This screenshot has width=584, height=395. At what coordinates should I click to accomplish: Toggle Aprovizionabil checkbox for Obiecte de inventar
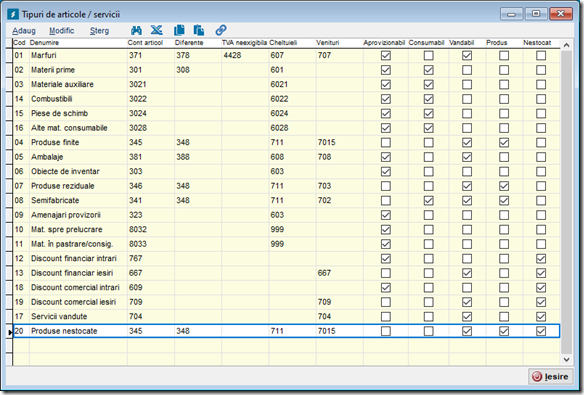tap(386, 172)
